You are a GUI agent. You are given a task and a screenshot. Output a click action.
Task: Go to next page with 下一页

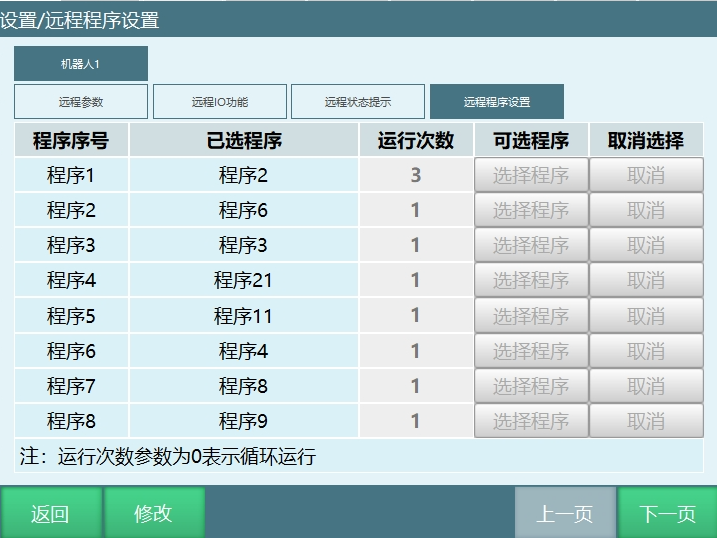(x=667, y=514)
